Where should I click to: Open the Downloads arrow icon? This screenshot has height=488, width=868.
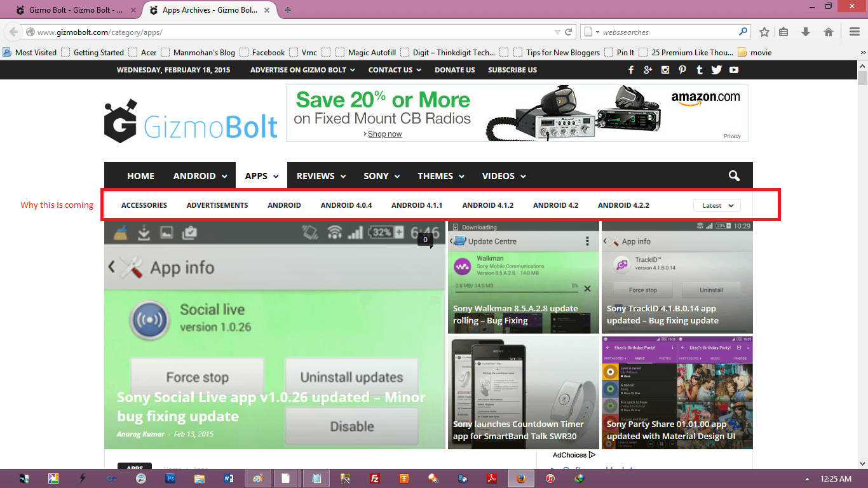806,32
